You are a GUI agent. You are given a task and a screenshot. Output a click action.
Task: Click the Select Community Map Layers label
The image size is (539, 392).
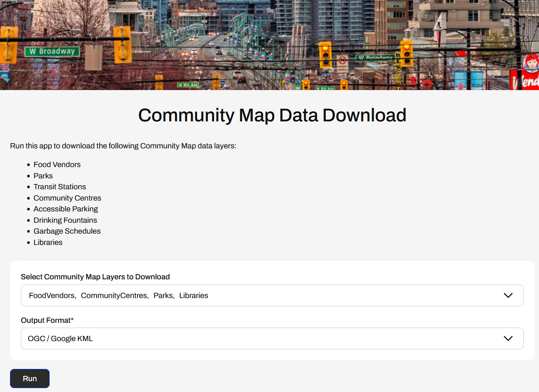tap(95, 277)
